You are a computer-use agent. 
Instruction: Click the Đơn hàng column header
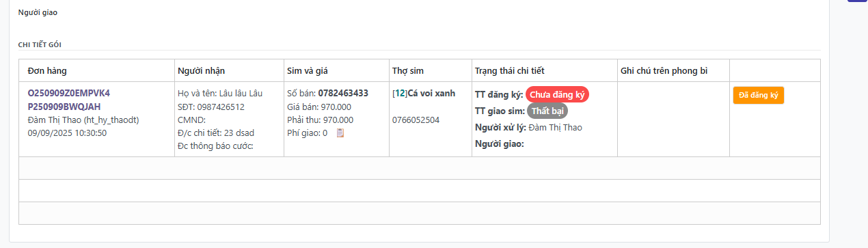(x=47, y=70)
